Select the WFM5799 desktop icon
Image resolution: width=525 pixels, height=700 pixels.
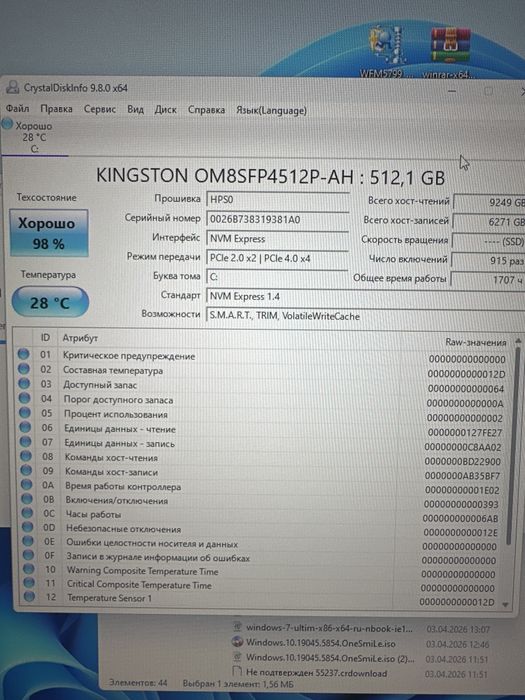[387, 51]
